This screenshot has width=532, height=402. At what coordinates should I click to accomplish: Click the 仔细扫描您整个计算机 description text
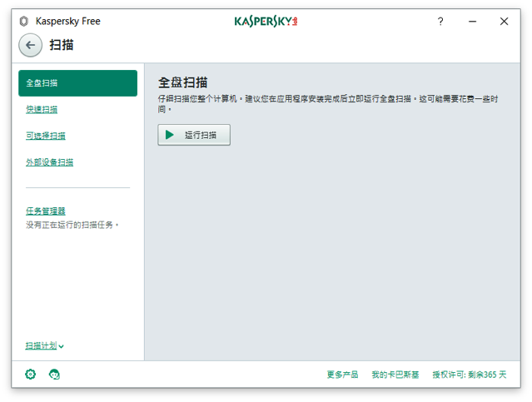coord(328,104)
